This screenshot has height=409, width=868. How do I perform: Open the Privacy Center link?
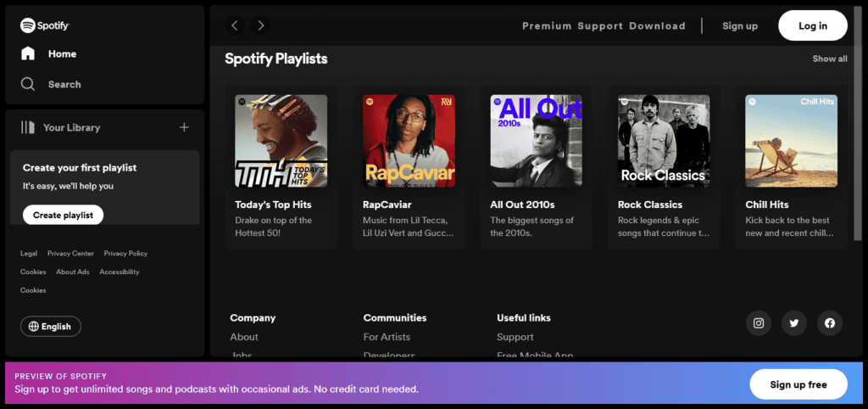click(x=70, y=254)
